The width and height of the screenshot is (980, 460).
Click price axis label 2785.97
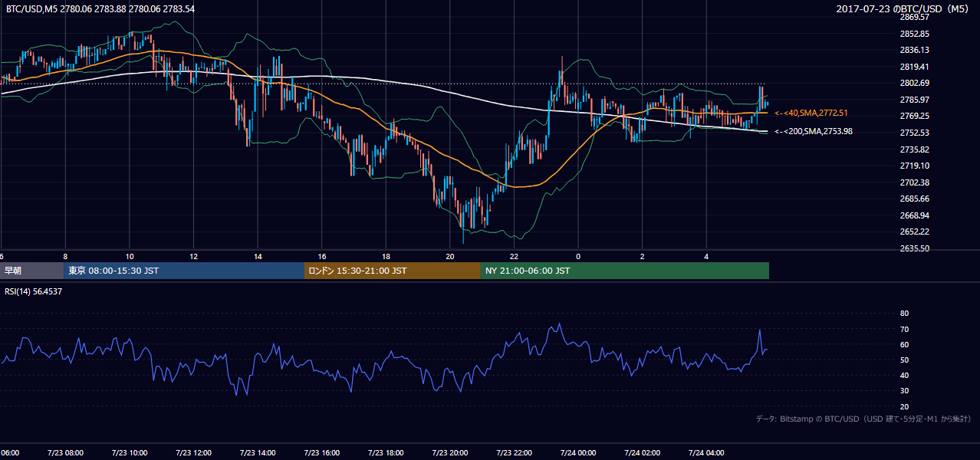[x=914, y=100]
